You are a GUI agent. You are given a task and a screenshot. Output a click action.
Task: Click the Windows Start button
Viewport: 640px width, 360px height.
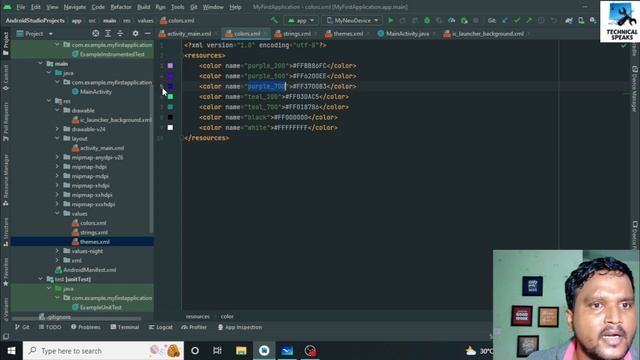click(11, 351)
